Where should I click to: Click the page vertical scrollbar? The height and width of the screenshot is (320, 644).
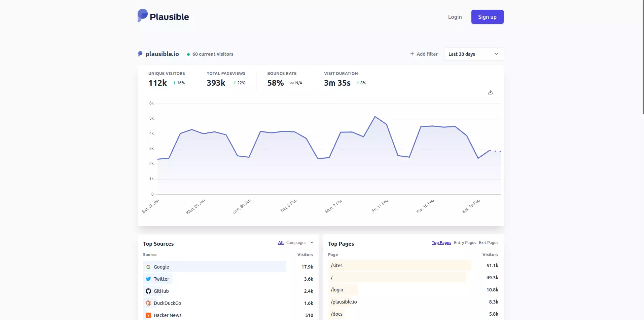tap(643, 57)
